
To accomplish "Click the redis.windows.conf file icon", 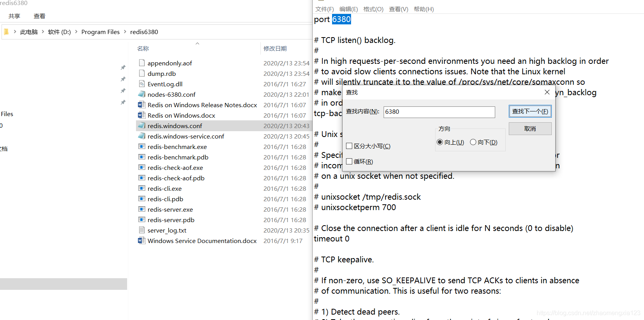I will (x=142, y=125).
